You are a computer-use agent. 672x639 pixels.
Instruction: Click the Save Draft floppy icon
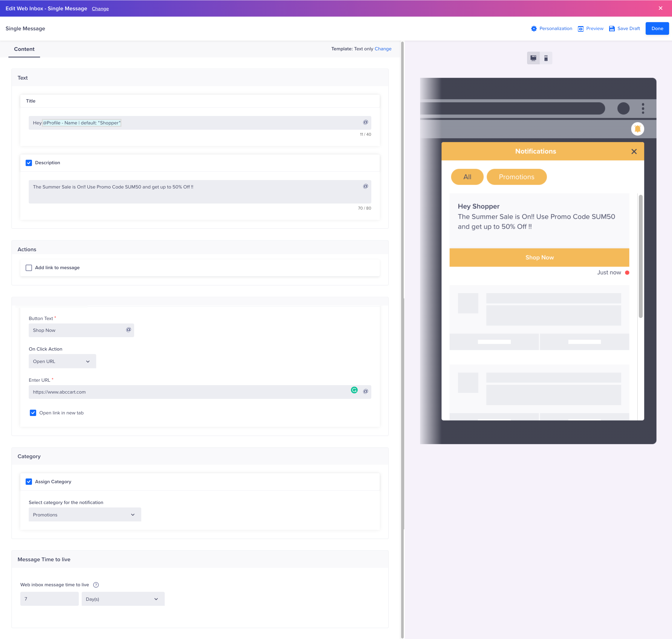(612, 29)
